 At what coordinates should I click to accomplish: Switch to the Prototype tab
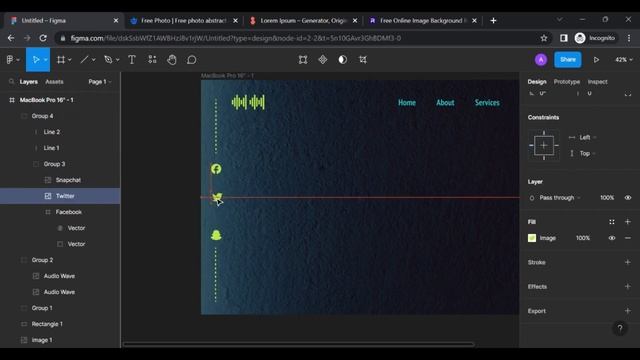pyautogui.click(x=567, y=82)
